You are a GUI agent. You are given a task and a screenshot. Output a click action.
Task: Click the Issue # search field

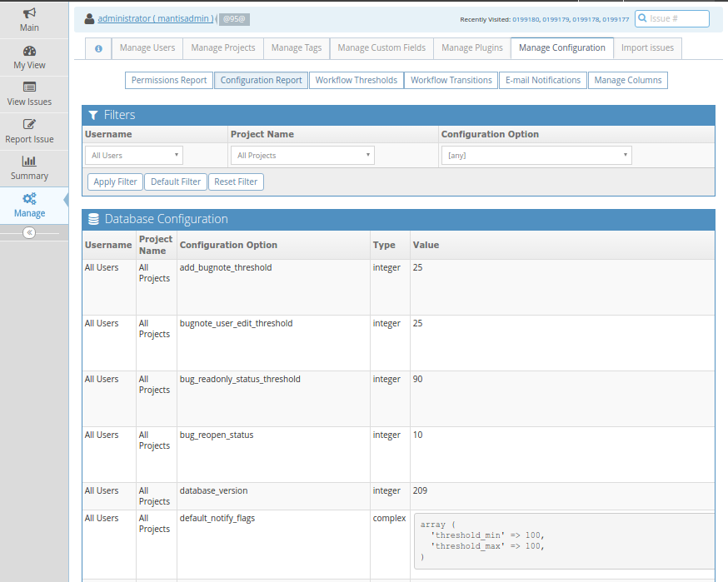(678, 18)
